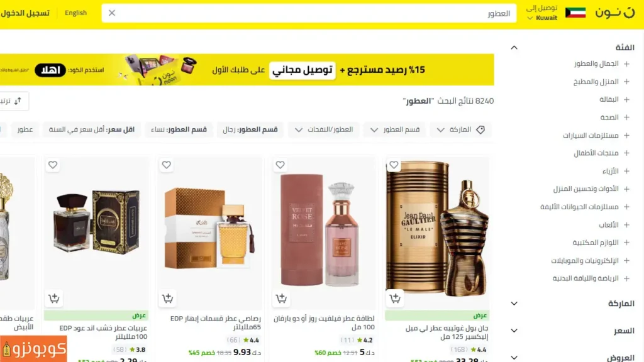Image resolution: width=644 pixels, height=362 pixels.
Task: Add Jean Paul Gaultier perfume to wishlist
Action: click(394, 165)
